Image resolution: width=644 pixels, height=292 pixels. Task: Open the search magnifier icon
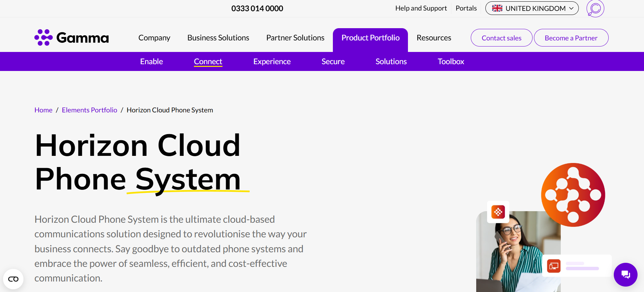tap(595, 8)
